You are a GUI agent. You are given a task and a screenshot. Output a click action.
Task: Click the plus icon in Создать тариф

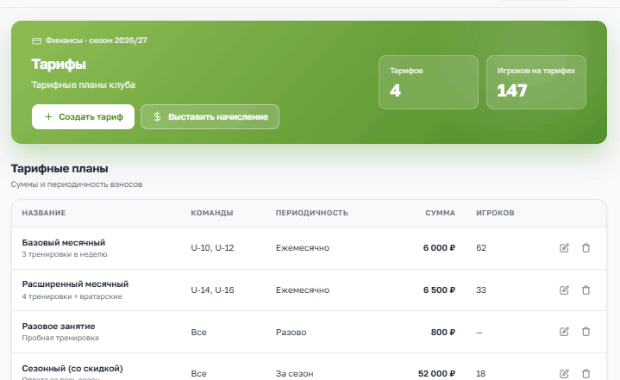48,117
